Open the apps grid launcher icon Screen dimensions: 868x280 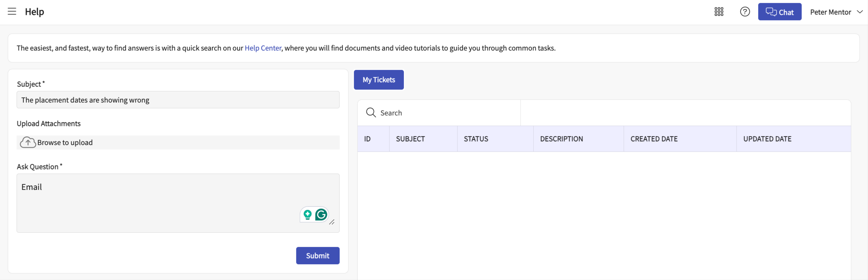[719, 12]
